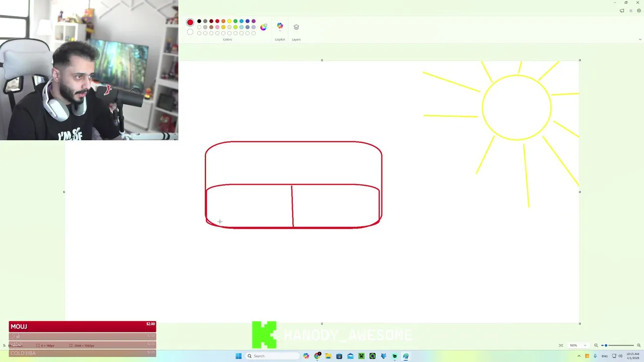Click the zoom slider handle
The height and width of the screenshot is (362, 644).
606,345
